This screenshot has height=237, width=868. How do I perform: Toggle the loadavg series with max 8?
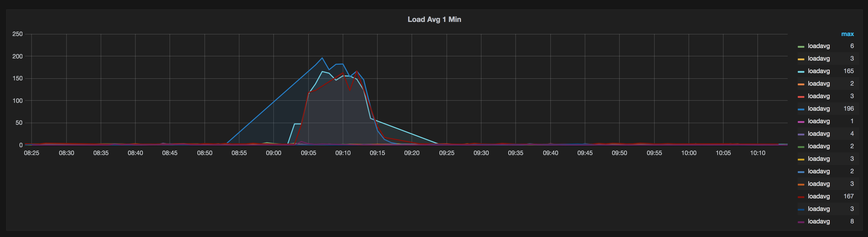(x=819, y=222)
